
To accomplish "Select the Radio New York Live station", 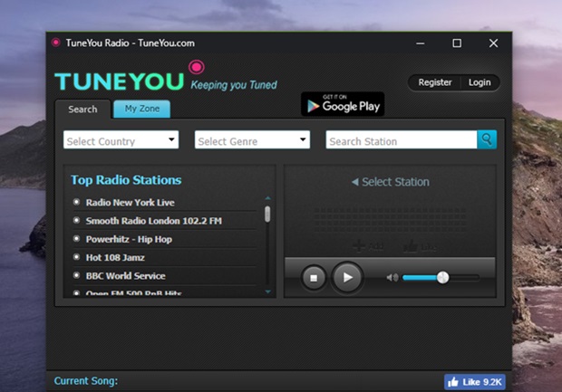I will click(x=130, y=202).
